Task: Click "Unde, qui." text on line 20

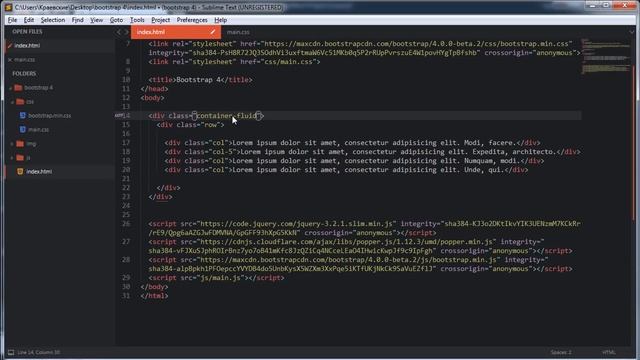Action: [484, 170]
